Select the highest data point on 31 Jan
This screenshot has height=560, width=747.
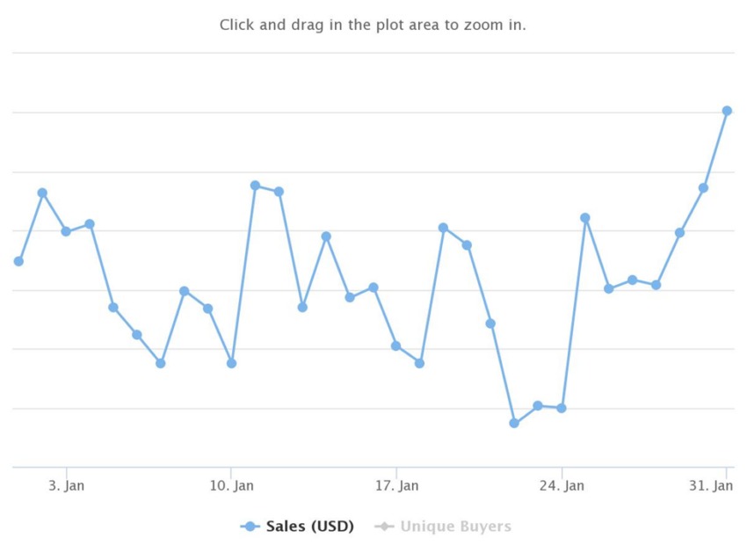[727, 111]
